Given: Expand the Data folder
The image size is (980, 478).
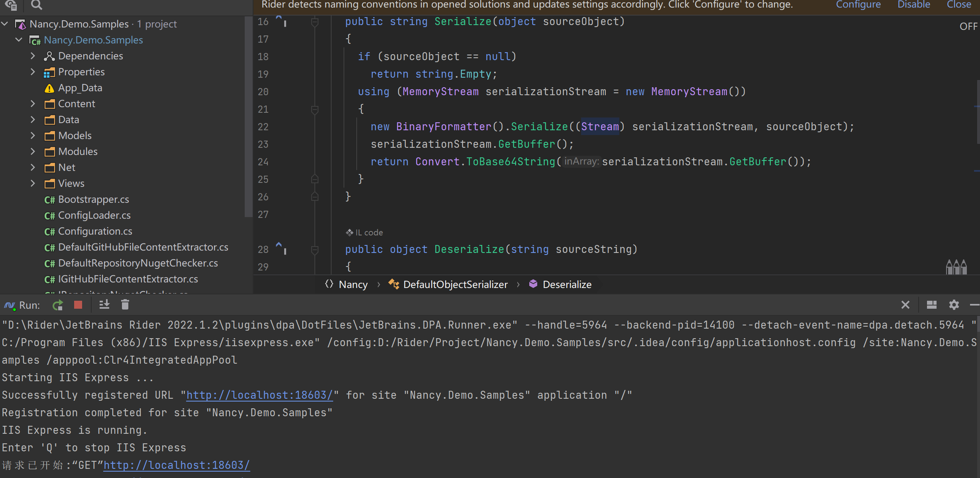Looking at the screenshot, I should [33, 119].
